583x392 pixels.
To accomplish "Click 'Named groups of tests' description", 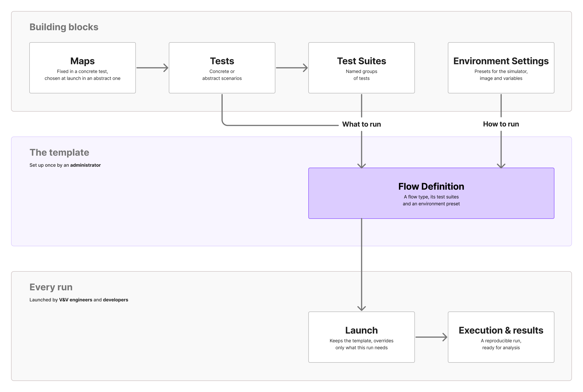I will 362,75.
